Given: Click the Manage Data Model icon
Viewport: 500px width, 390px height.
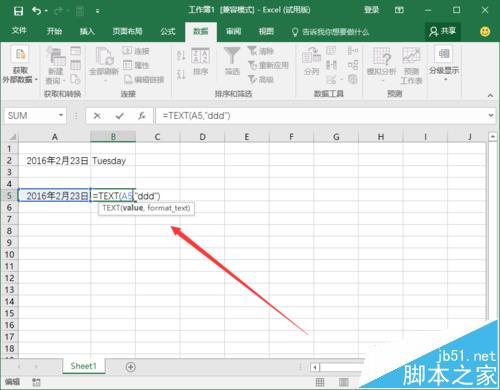Looking at the screenshot, I should [353, 79].
